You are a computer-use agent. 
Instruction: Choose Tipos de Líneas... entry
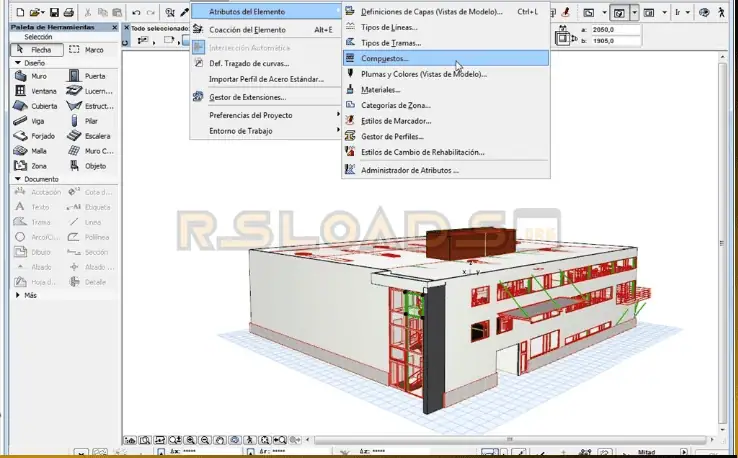pos(446,27)
